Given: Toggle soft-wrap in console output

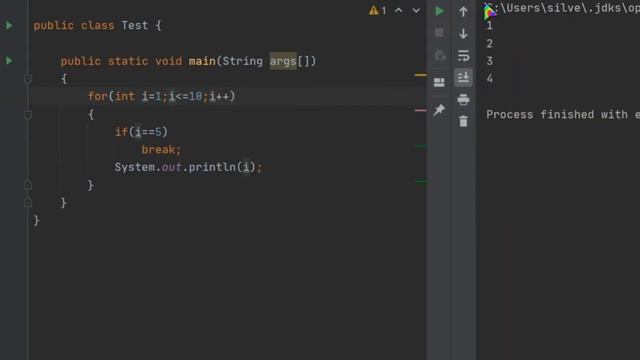Looking at the screenshot, I should pyautogui.click(x=463, y=56).
